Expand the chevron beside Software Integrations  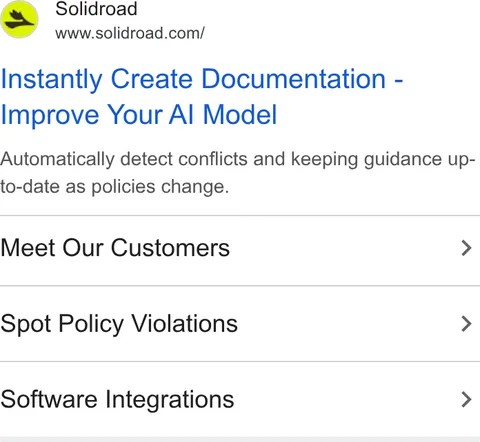click(466, 399)
